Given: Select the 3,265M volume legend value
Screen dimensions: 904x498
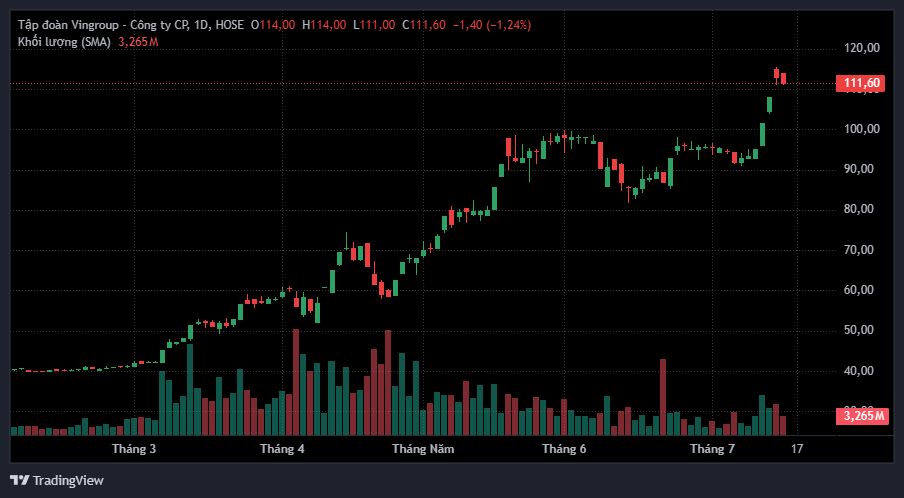Looking at the screenshot, I should pyautogui.click(x=138, y=42).
